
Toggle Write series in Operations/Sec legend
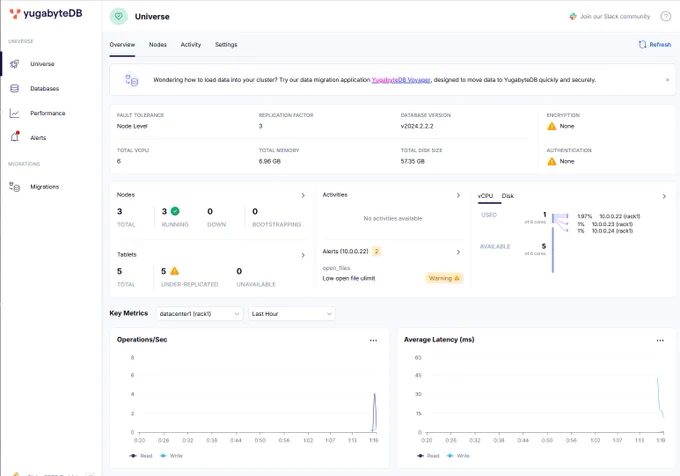pyautogui.click(x=171, y=456)
